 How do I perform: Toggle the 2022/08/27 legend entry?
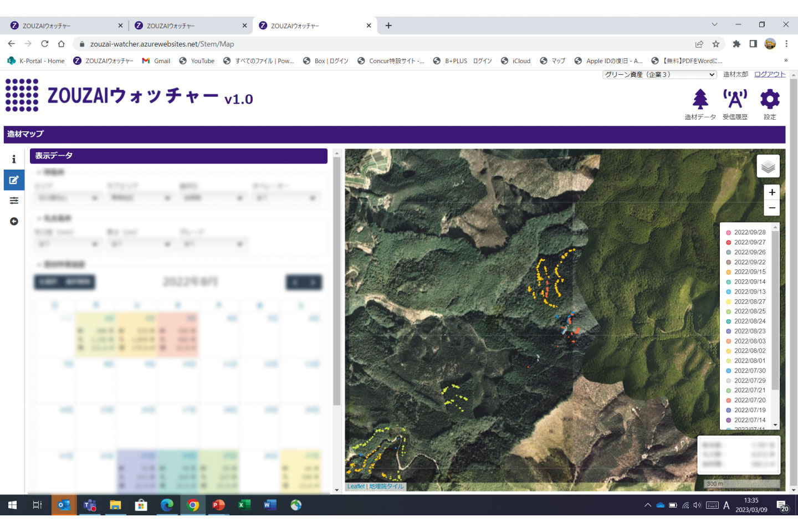pos(749,302)
